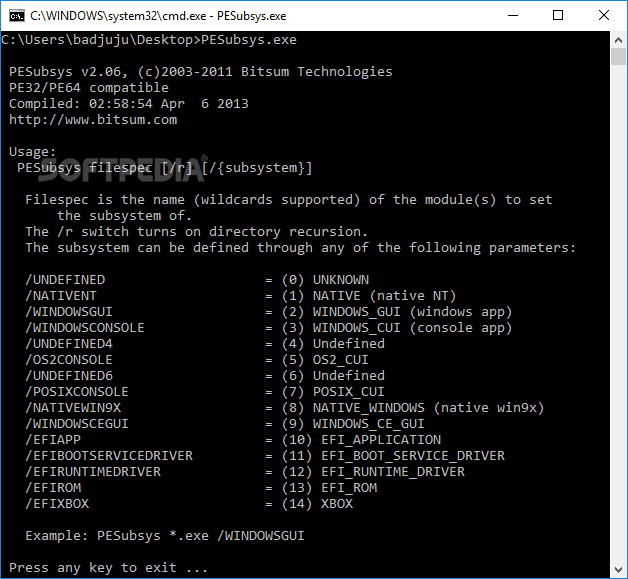This screenshot has width=628, height=579.
Task: Click the '(7) POSIX_CUI' value
Action: click(x=333, y=392)
